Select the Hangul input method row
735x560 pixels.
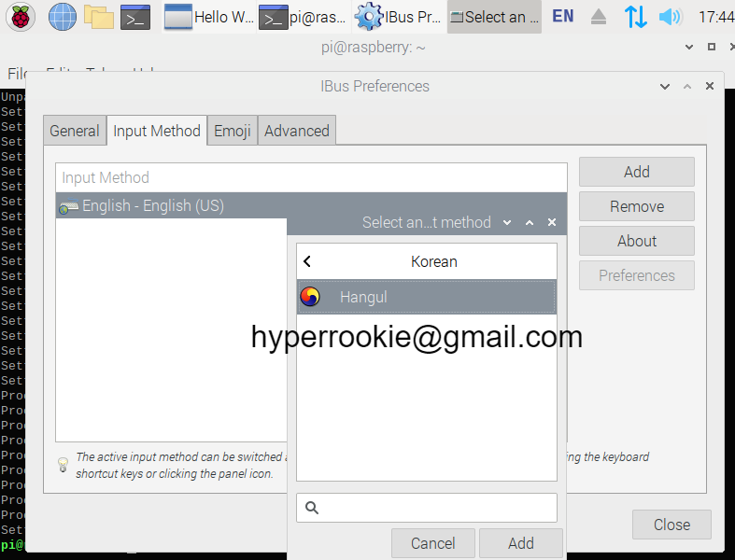pos(427,297)
